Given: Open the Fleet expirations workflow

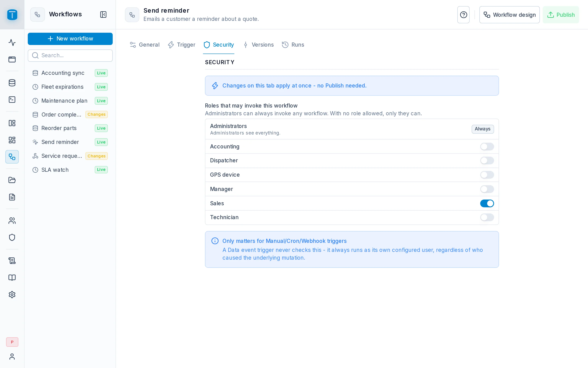Looking at the screenshot, I should click(x=70, y=87).
